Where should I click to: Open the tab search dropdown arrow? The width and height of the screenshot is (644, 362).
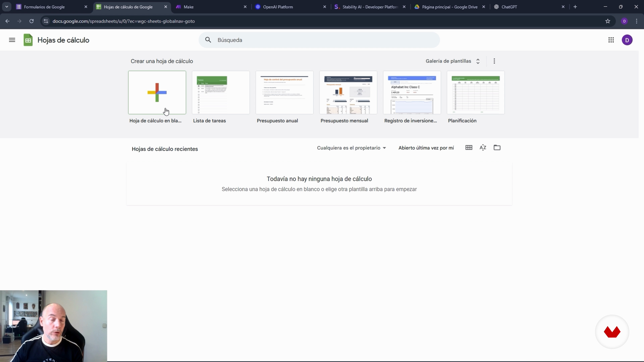(7, 7)
